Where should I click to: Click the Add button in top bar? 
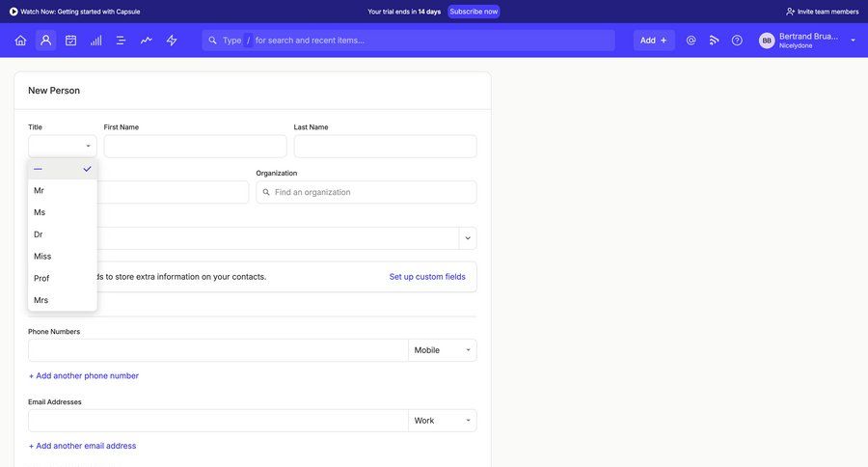tap(653, 41)
